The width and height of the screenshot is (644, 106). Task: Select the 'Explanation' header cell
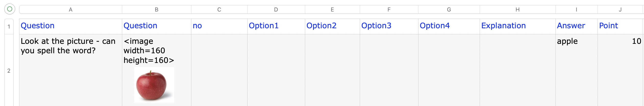[x=517, y=26]
